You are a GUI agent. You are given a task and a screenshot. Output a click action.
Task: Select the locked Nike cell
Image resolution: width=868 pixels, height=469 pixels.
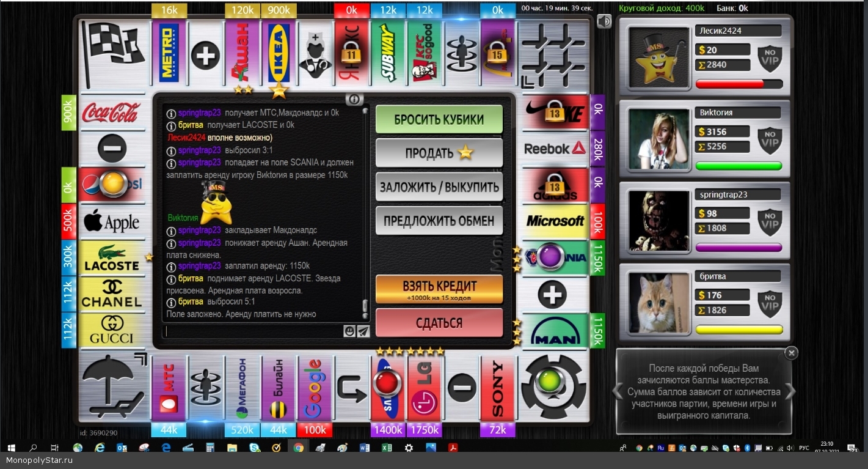coord(555,113)
